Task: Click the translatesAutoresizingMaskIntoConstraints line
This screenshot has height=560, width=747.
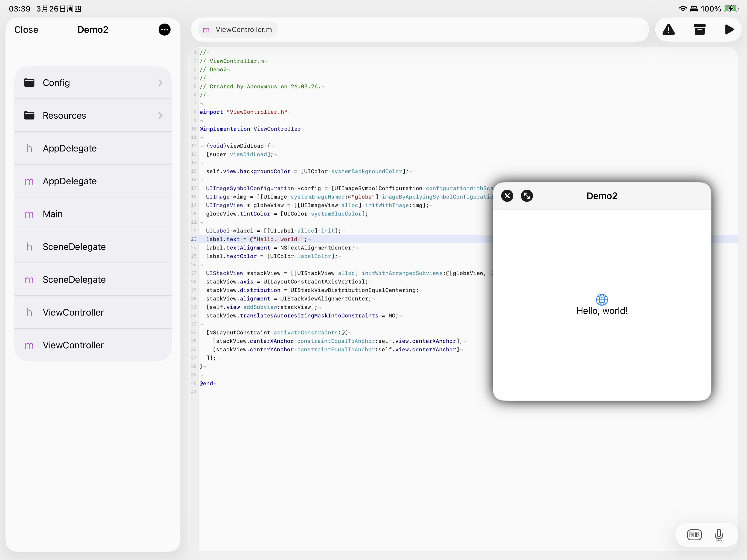Action: 302,316
